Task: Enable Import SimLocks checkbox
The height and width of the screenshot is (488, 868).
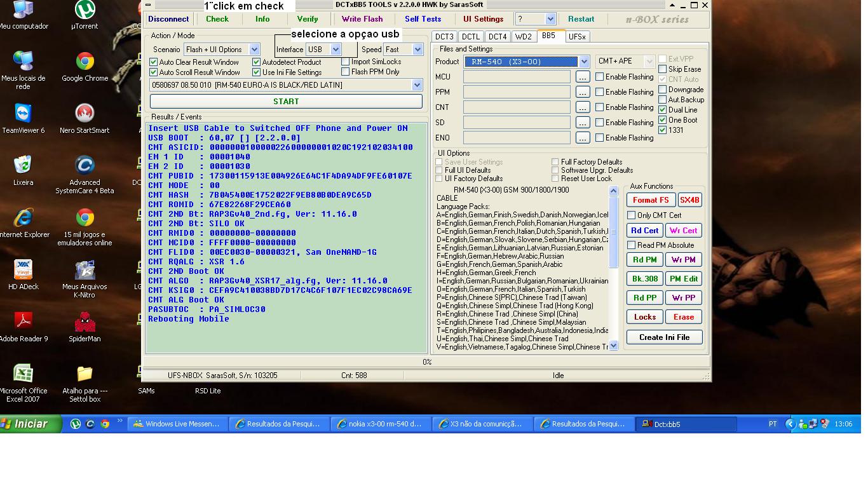Action: pyautogui.click(x=345, y=62)
